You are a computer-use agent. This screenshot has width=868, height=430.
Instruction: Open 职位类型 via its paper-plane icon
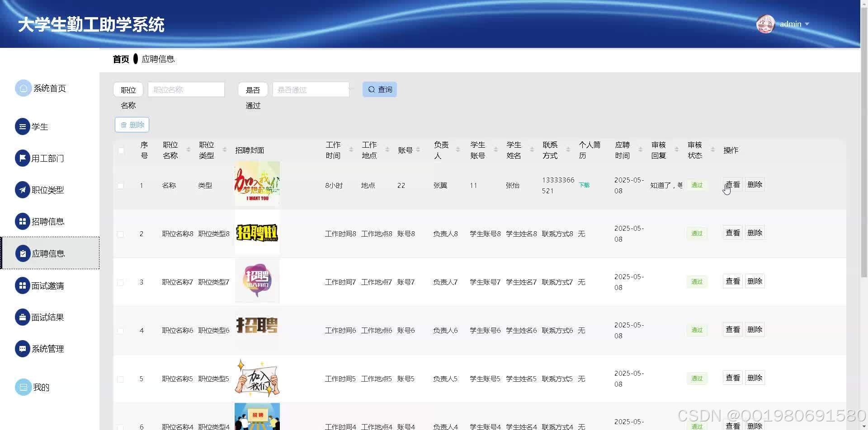point(23,190)
